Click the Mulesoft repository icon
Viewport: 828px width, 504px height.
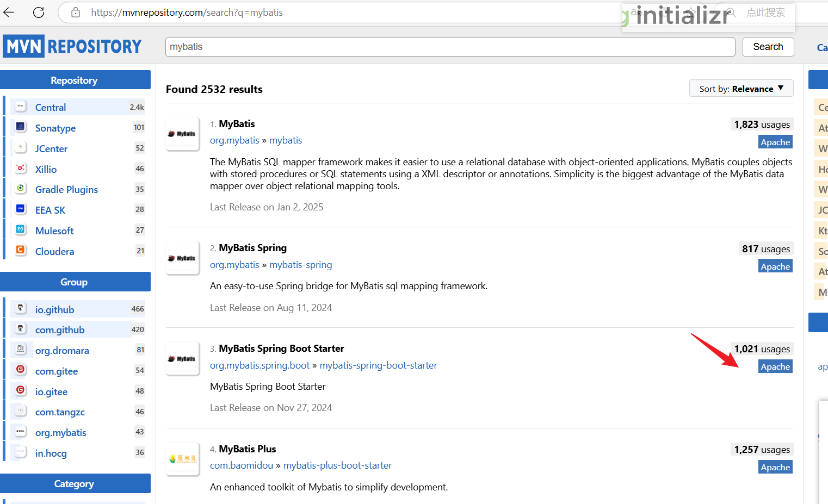coord(21,230)
